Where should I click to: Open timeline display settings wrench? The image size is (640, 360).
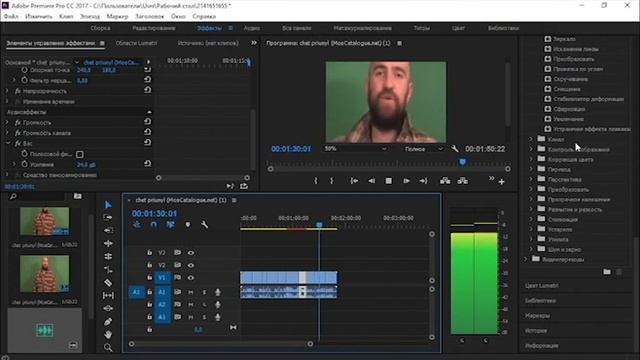(204, 224)
